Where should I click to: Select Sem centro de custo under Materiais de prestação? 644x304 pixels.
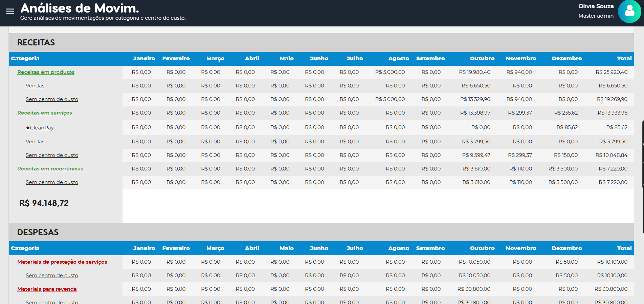click(52, 276)
